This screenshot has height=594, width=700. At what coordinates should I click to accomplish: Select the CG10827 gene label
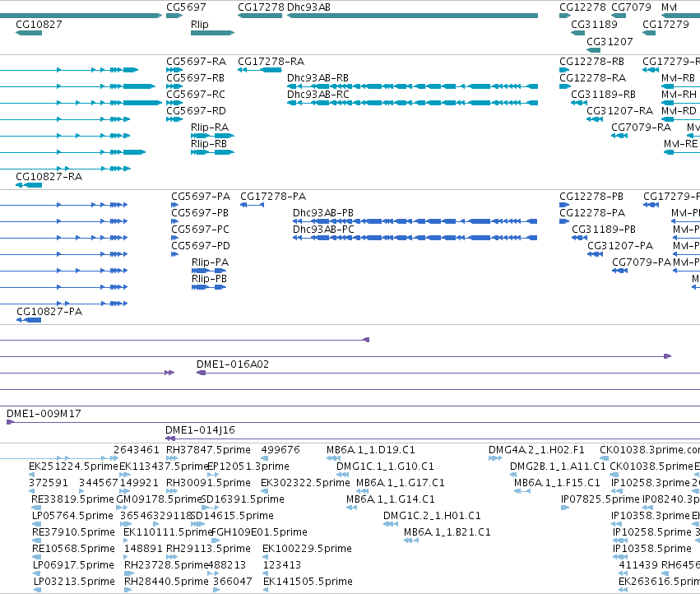(x=39, y=24)
